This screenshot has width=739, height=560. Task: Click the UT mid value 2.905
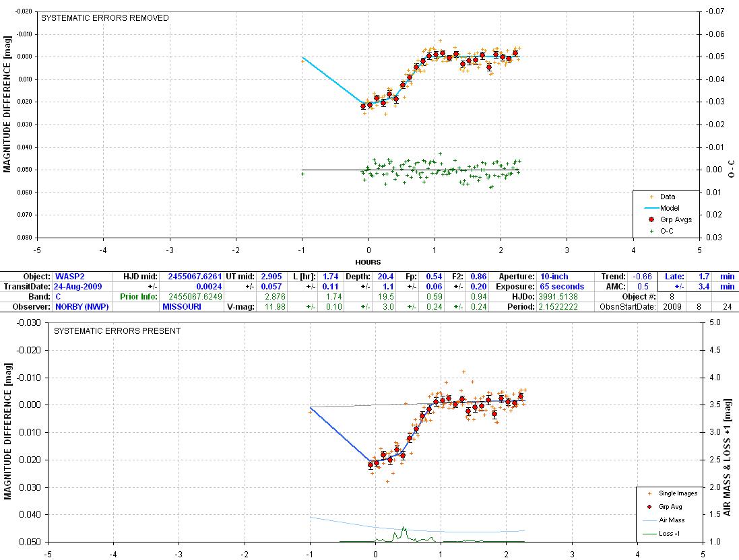click(x=271, y=277)
